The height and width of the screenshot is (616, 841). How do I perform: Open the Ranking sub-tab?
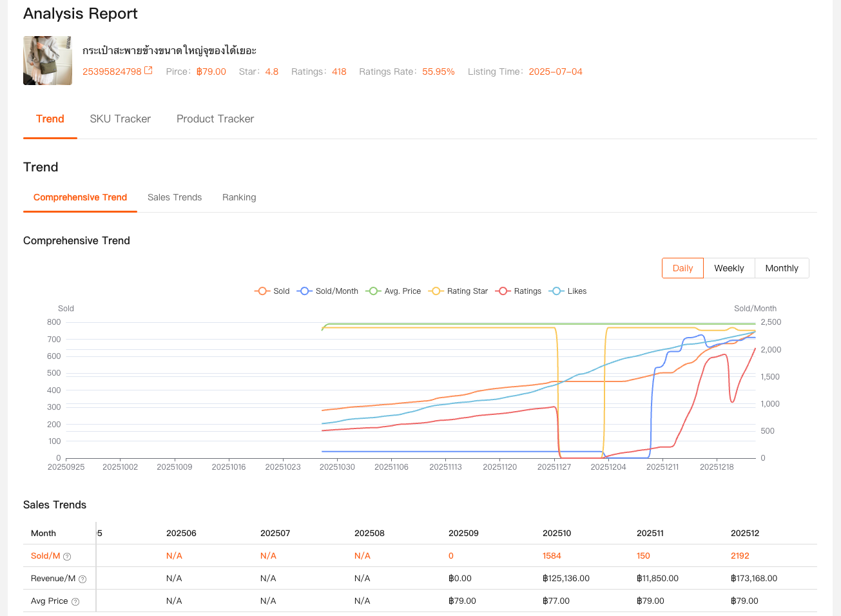[239, 198]
